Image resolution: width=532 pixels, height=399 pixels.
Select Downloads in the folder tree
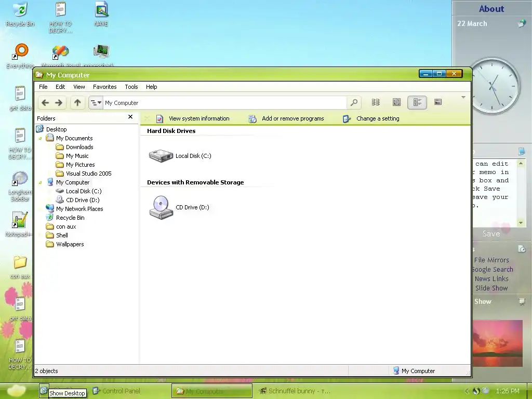click(x=79, y=147)
